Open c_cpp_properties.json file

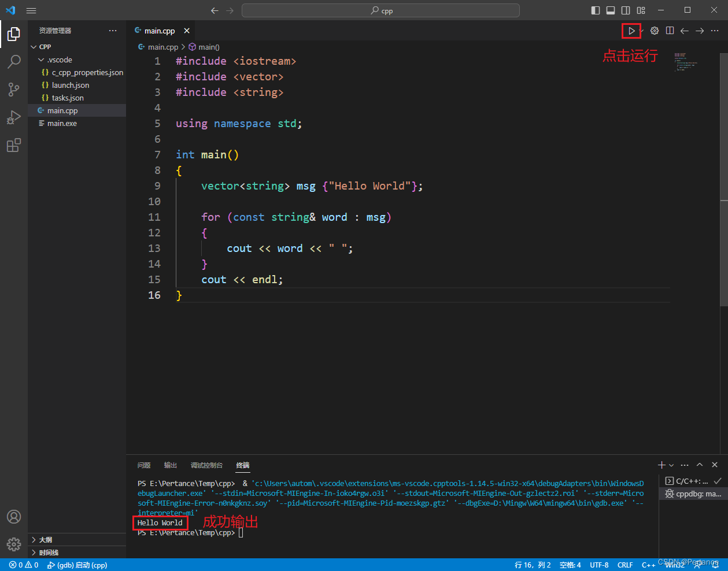(77, 72)
